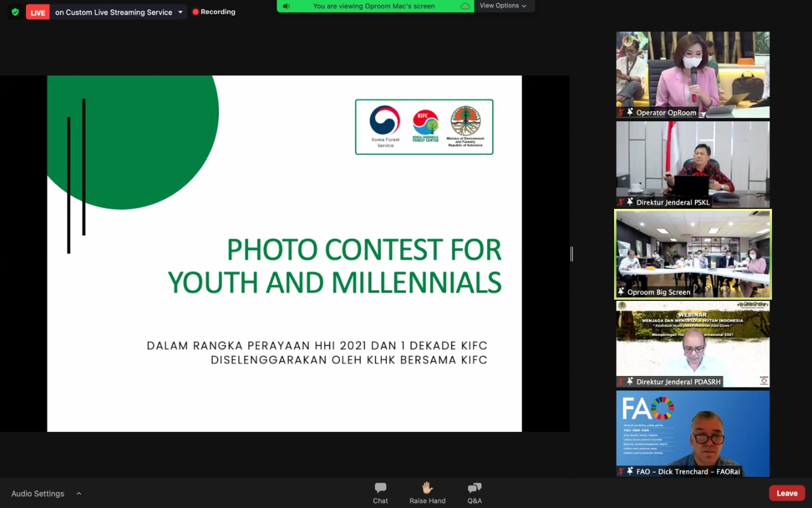Click the red LIVE badge
Screen dimensions: 812x508
(x=37, y=12)
